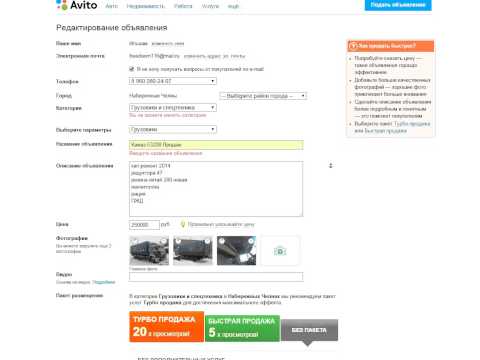
Task: Click the video link input field
Action: tap(216, 276)
